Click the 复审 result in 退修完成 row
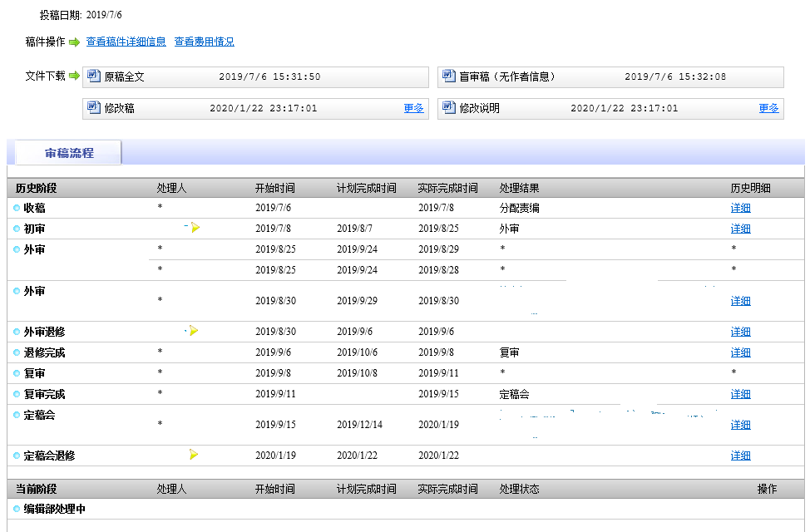810x532 pixels. [x=509, y=352]
